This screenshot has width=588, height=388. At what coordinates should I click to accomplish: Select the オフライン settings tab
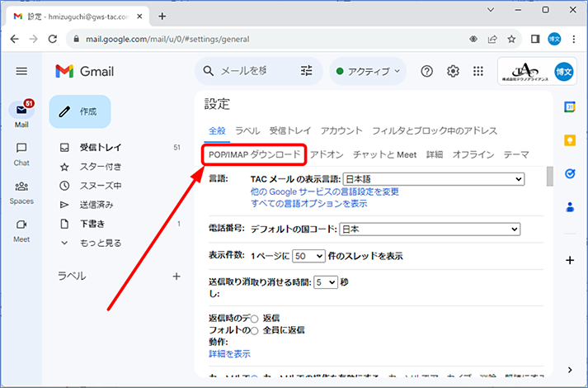473,154
